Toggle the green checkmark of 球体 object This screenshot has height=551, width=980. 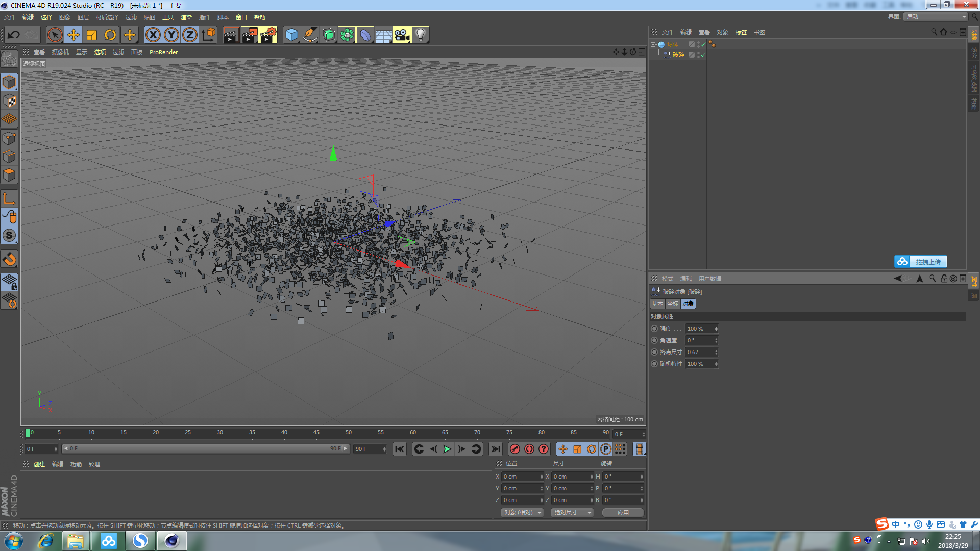coord(703,44)
